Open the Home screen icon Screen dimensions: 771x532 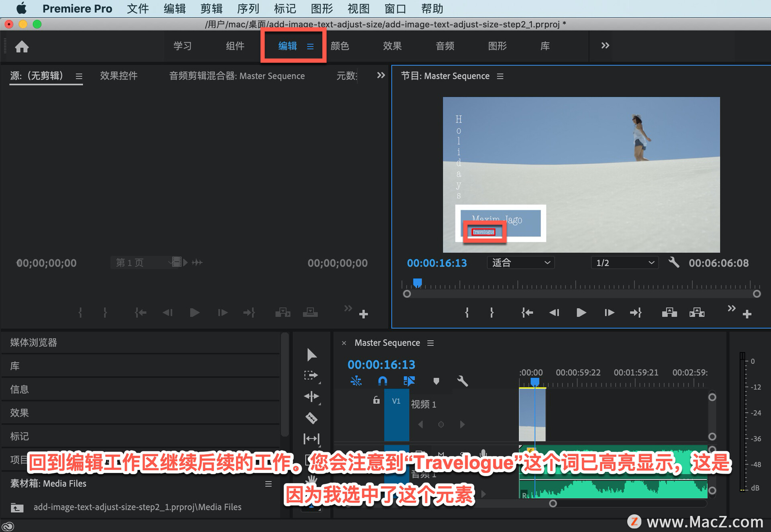[x=22, y=47]
